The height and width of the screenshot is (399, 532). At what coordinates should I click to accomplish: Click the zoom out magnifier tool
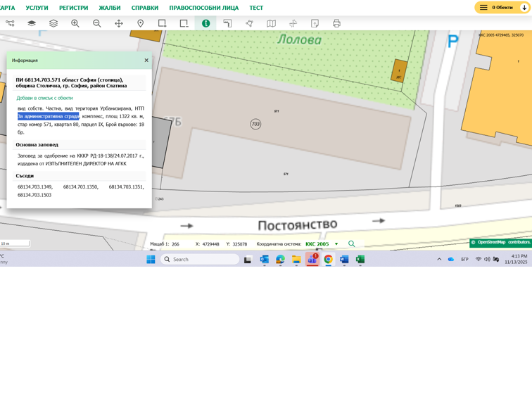coord(97,23)
